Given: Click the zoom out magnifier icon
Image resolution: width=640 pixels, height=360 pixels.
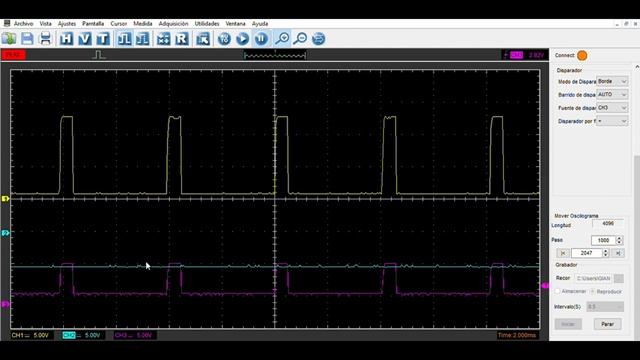Looking at the screenshot, I should click(x=300, y=39).
